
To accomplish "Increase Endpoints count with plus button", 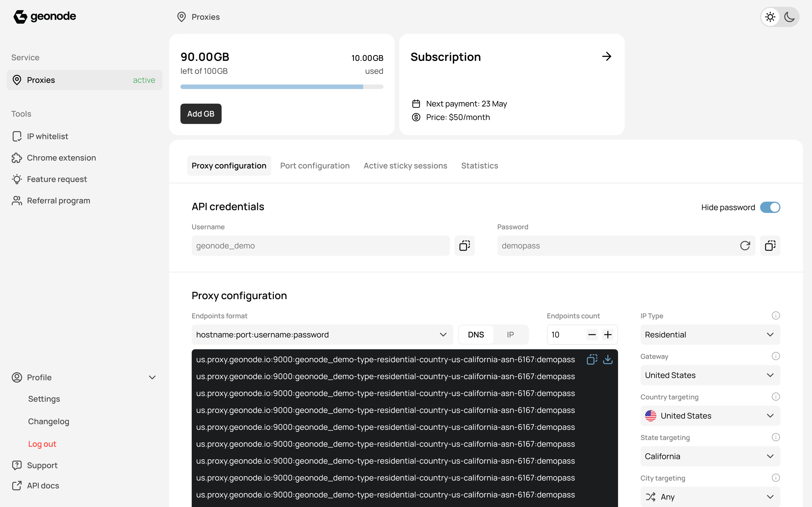I will coord(608,334).
